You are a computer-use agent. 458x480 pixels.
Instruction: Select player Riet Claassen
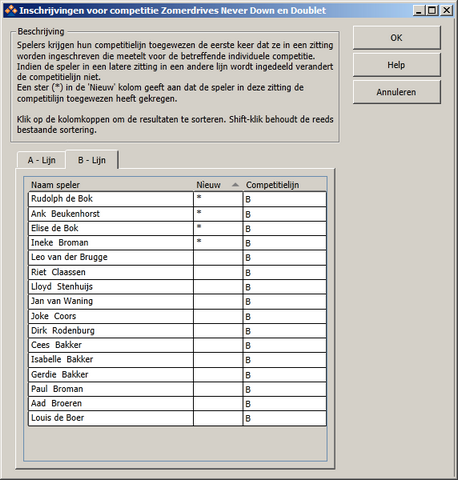pos(111,272)
